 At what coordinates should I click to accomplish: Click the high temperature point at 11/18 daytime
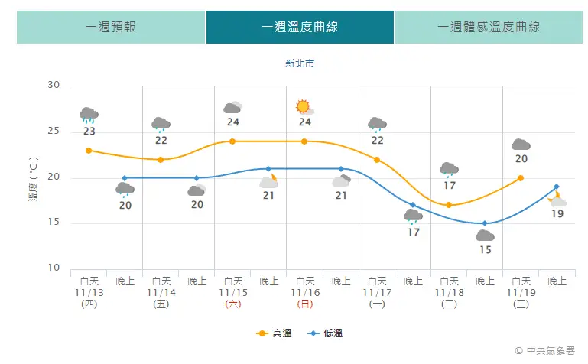[449, 205]
